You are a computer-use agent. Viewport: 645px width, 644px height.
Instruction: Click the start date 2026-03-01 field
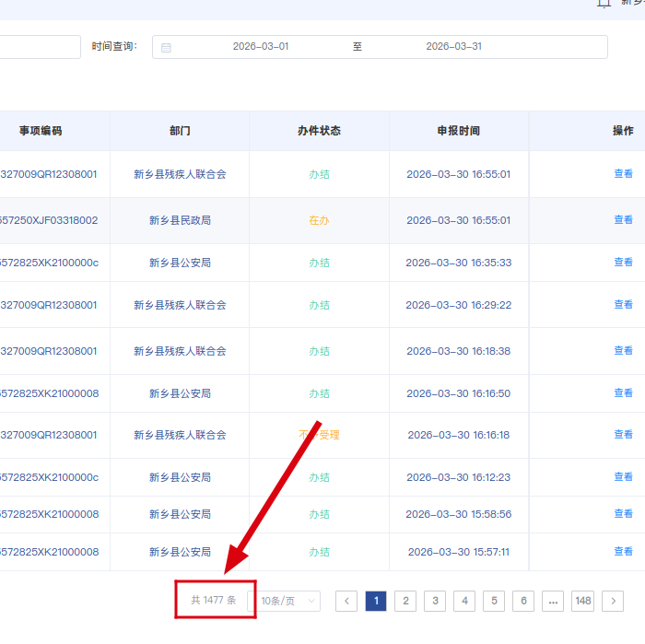tap(260, 47)
